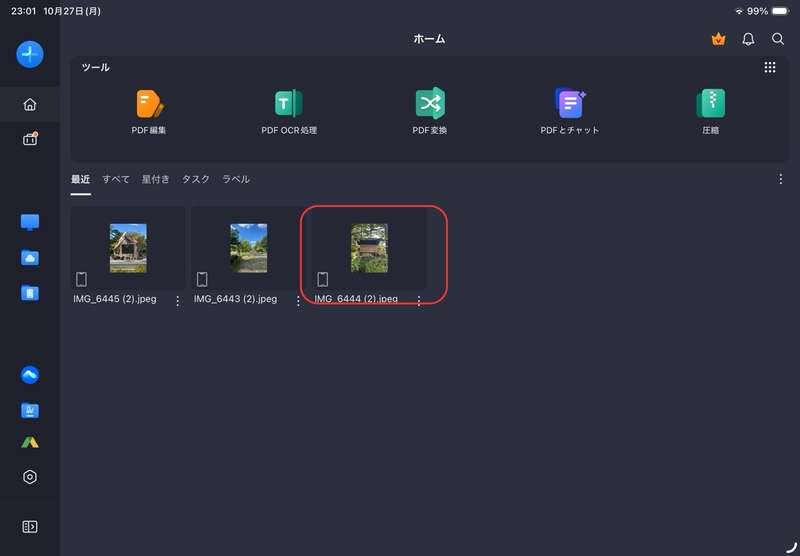
Task: Tap the battery indicator in status bar
Action: tap(780, 11)
